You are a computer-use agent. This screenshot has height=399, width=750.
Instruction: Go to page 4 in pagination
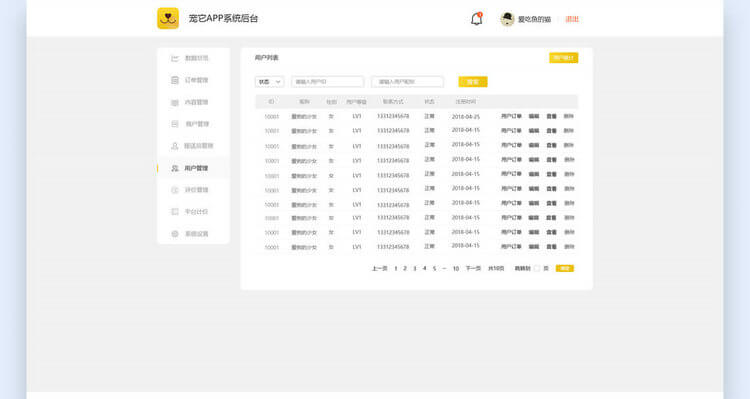pyautogui.click(x=424, y=268)
